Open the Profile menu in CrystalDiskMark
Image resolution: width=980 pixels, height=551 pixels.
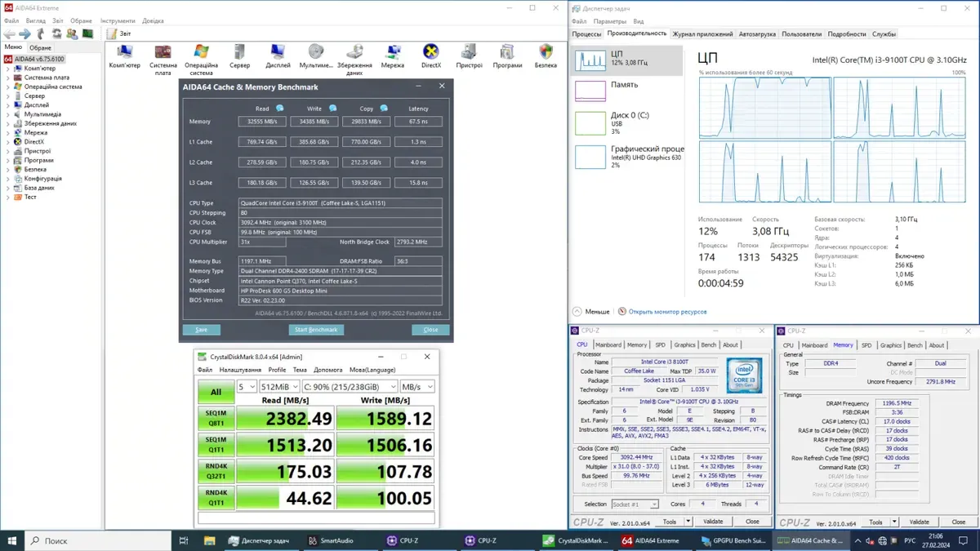pos(277,370)
